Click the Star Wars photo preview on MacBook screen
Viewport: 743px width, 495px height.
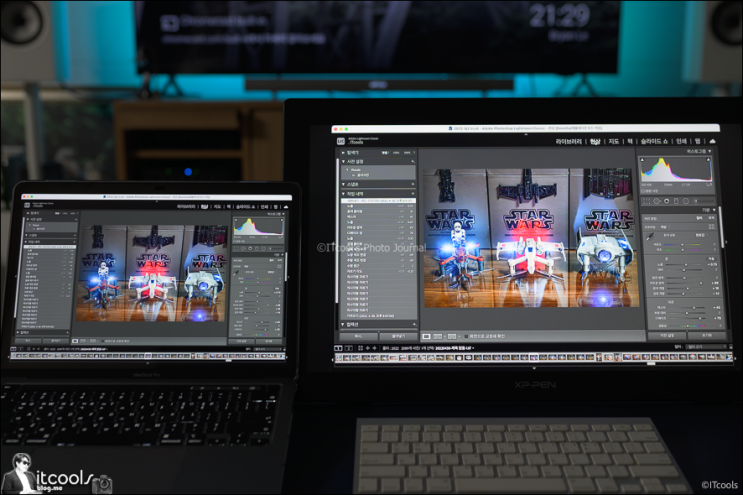click(x=150, y=273)
